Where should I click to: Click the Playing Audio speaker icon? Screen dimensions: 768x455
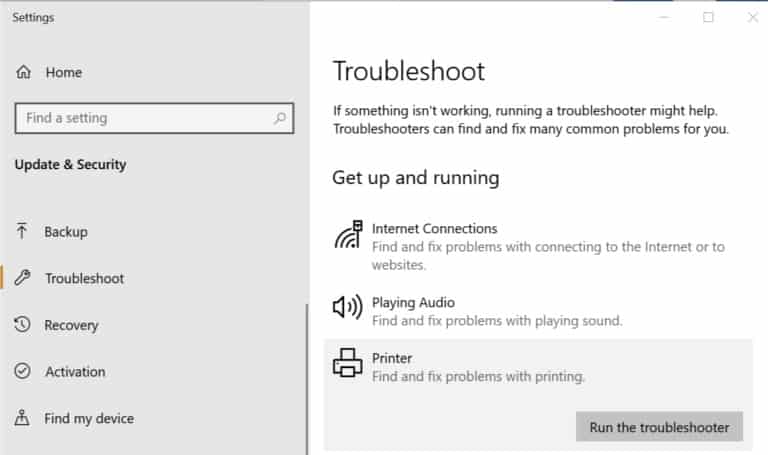pyautogui.click(x=347, y=307)
